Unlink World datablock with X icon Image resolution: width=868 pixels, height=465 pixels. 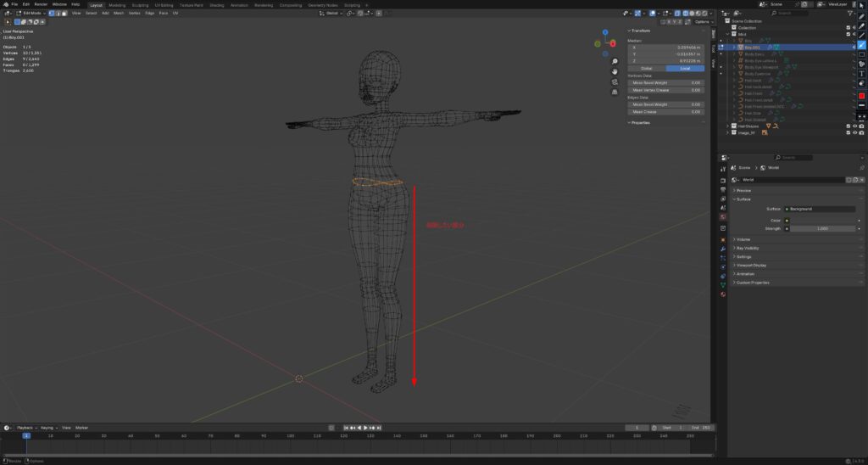(x=862, y=180)
